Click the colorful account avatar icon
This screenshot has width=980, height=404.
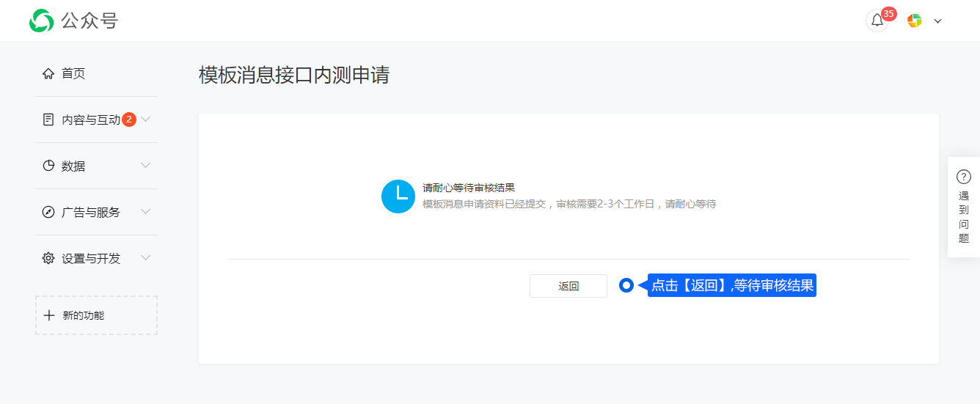click(x=914, y=21)
